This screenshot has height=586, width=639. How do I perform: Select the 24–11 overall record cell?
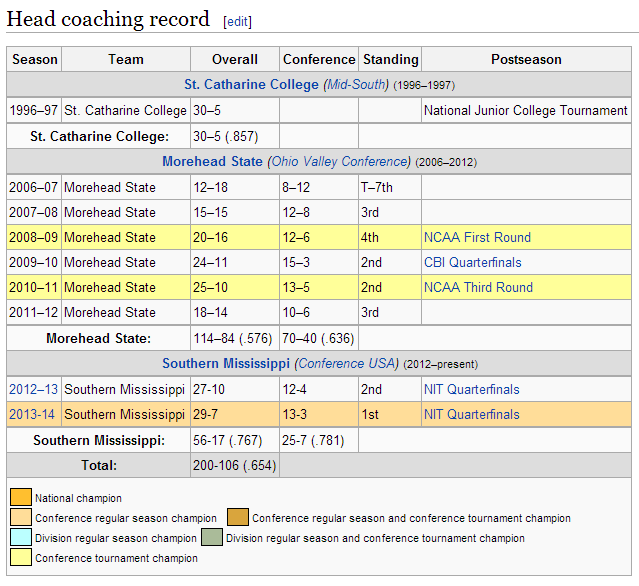[x=235, y=262]
